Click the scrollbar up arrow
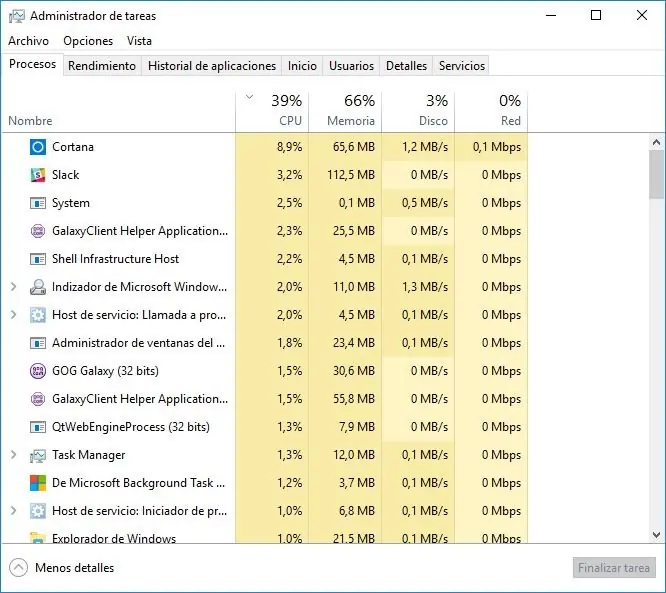This screenshot has height=593, width=666. tap(656, 142)
